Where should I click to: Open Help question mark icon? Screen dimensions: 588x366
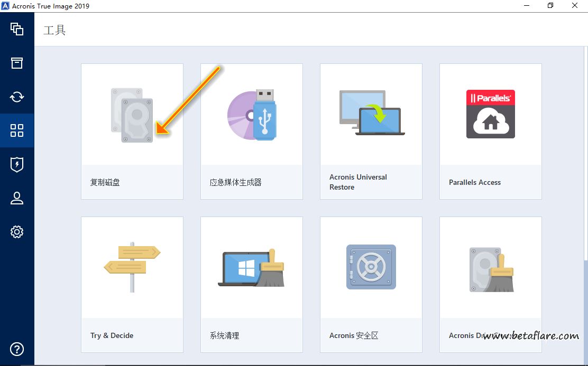click(17, 349)
